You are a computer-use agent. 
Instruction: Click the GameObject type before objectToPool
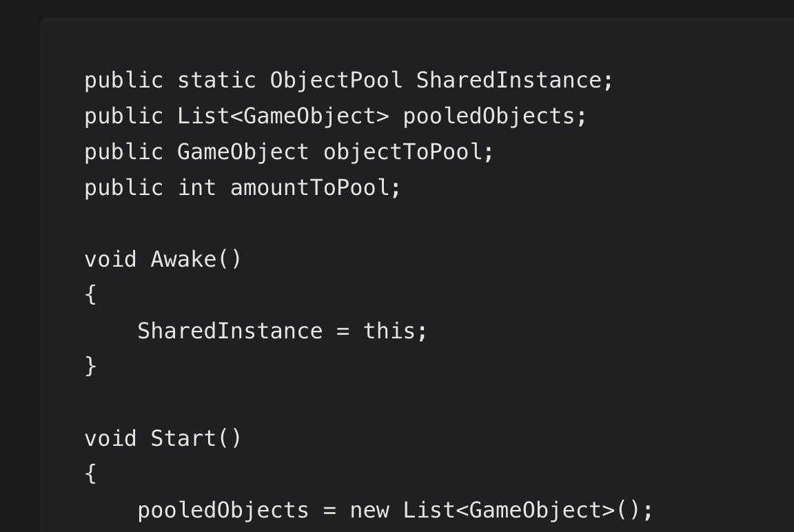(243, 152)
